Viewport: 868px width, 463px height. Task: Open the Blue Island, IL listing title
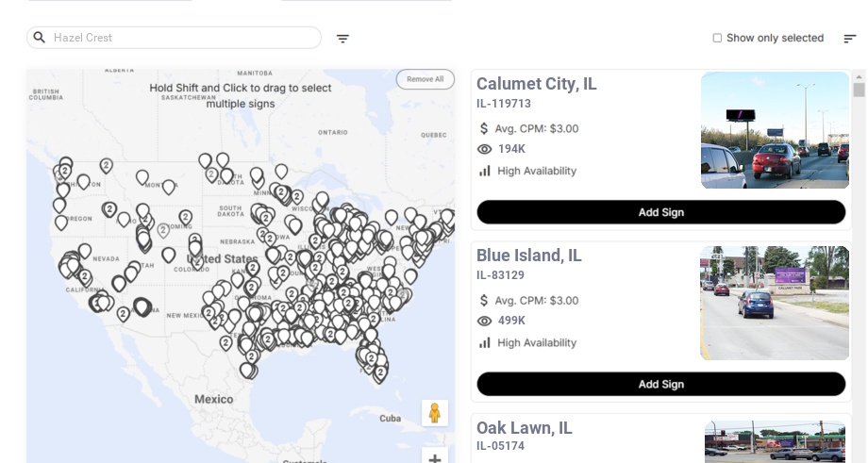click(528, 256)
